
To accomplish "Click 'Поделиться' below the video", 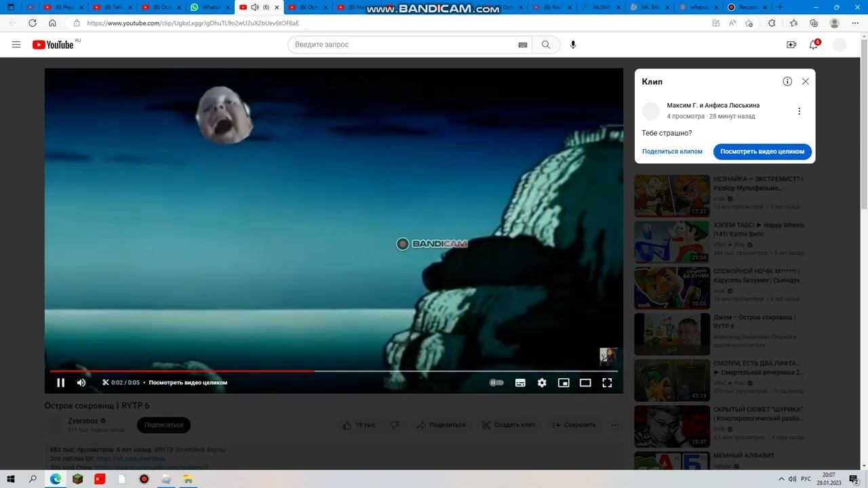I will pyautogui.click(x=441, y=425).
